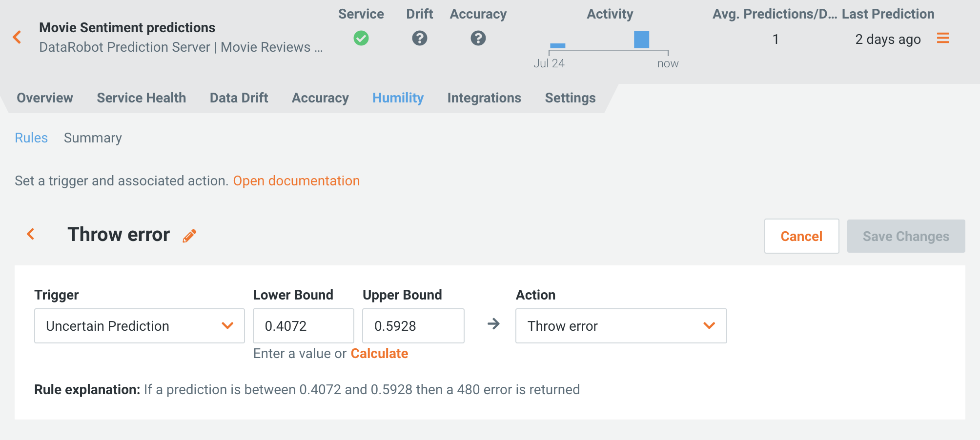This screenshot has height=440, width=980.
Task: Click the Lower Bound field showing 0.4072
Action: (x=304, y=326)
